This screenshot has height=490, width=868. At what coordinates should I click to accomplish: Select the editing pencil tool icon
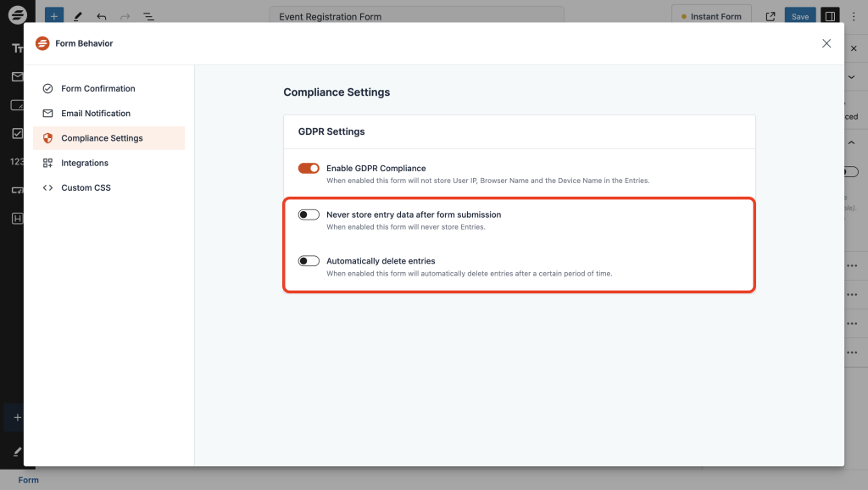[x=78, y=15]
